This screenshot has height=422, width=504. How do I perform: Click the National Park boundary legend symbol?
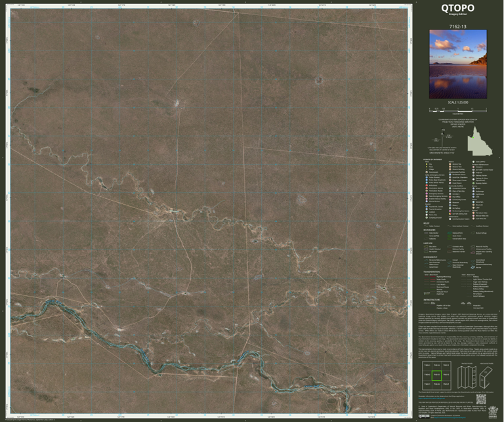[x=450, y=233]
